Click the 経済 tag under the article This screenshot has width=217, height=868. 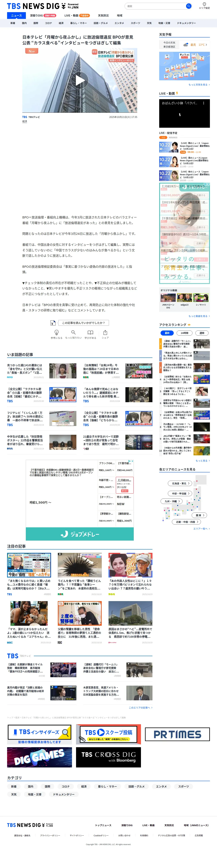[x=25, y=121]
